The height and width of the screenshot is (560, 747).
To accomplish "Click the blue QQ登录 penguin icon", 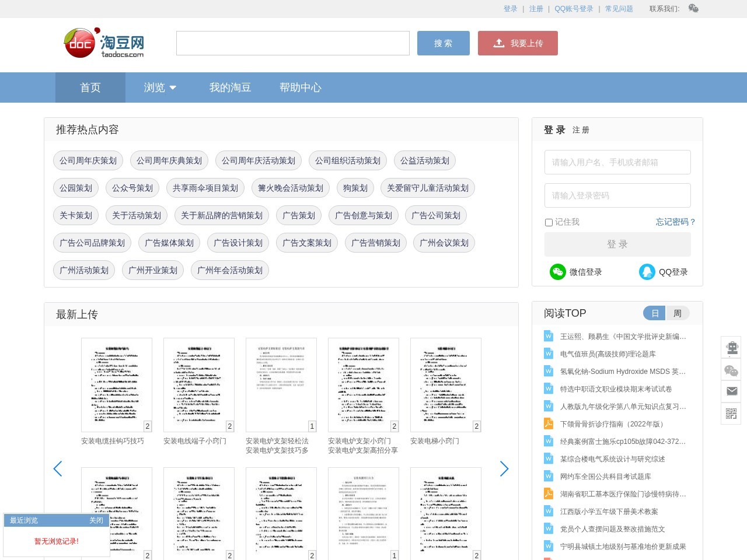I will tap(647, 272).
